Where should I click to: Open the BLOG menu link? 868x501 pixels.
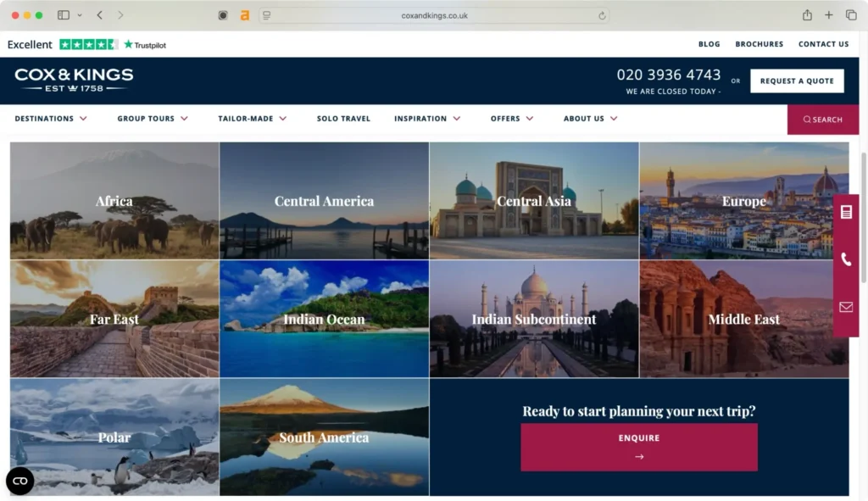(x=709, y=43)
